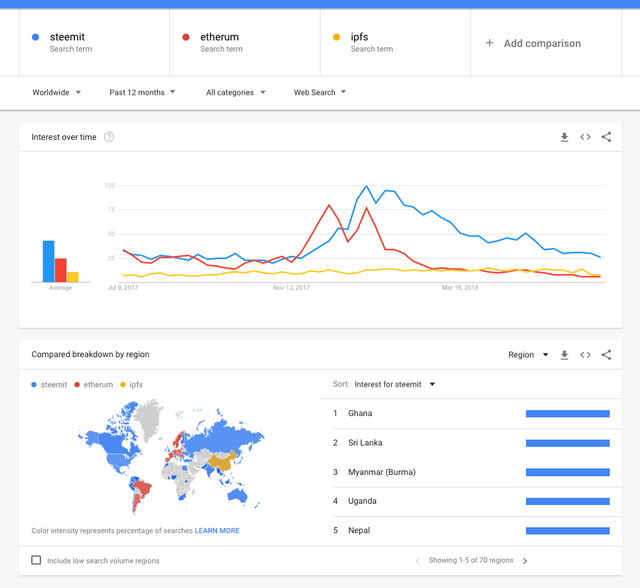Screen dimensions: 640x588
Task: Click the red dot beside etherum term
Action: click(x=186, y=37)
